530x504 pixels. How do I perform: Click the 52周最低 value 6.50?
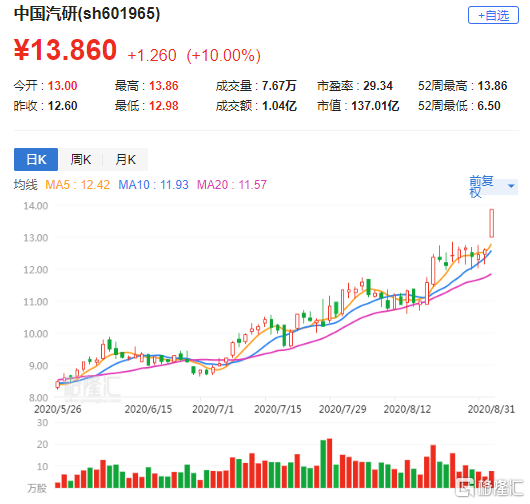(x=489, y=106)
